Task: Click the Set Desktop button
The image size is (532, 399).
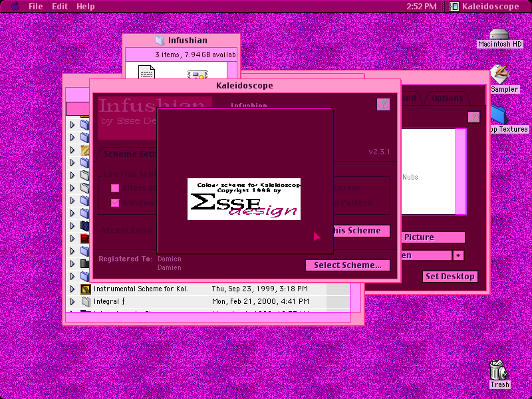Action: 450,277
